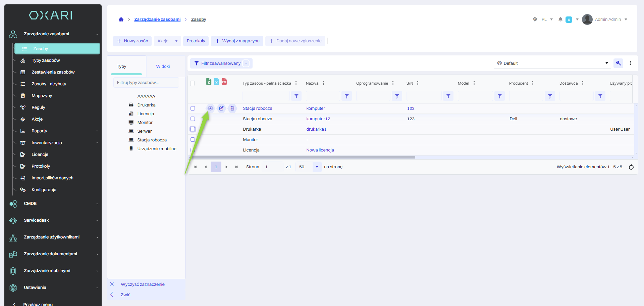Image resolution: width=644 pixels, height=306 pixels.
Task: Click the home breadcrumb icon
Action: click(x=121, y=19)
